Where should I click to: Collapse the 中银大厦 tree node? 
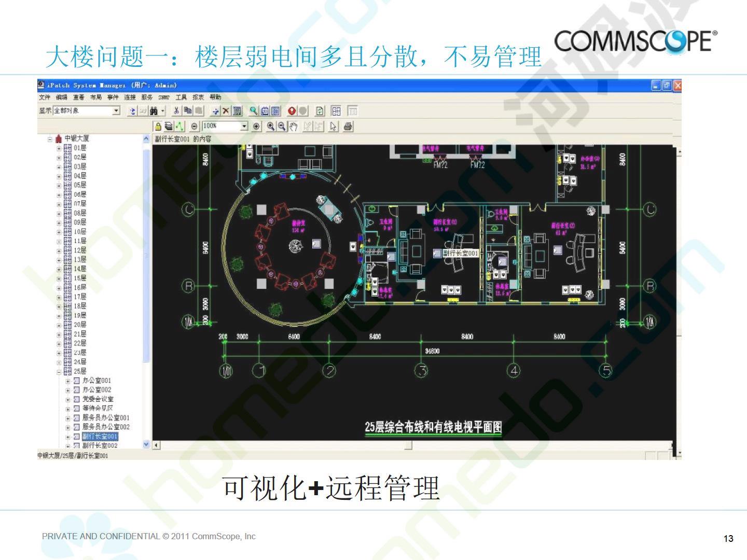click(x=50, y=139)
